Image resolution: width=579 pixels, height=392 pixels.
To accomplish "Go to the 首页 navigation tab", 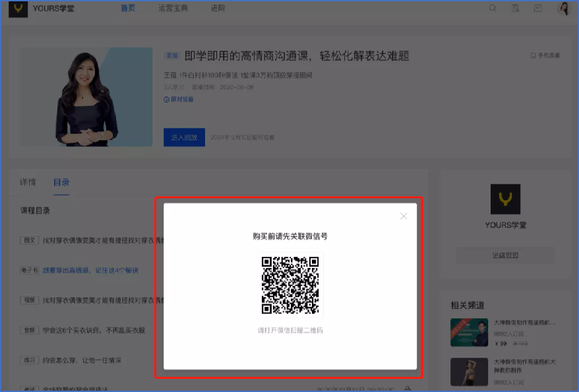I will tap(128, 9).
